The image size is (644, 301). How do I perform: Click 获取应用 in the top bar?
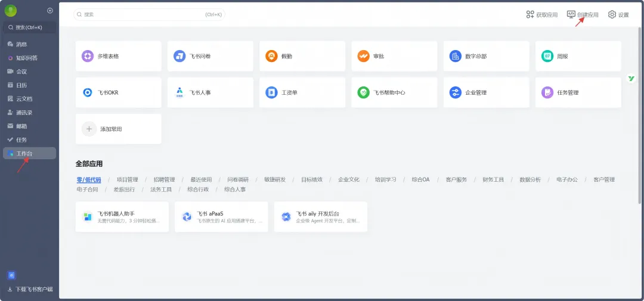(x=541, y=15)
